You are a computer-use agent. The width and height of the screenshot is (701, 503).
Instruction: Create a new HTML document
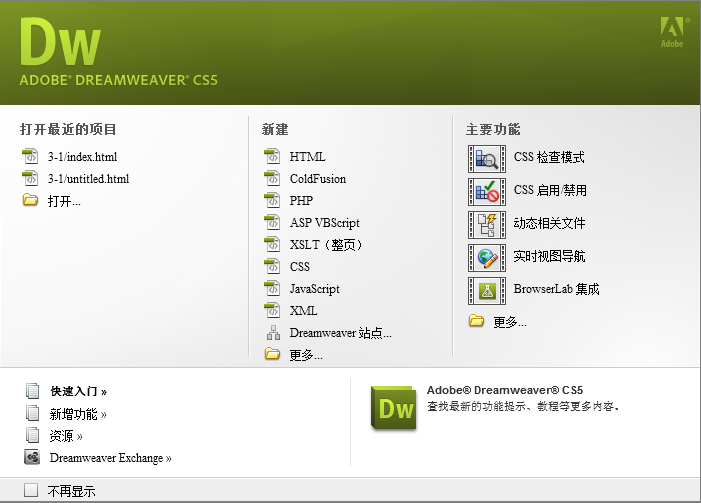coord(307,157)
